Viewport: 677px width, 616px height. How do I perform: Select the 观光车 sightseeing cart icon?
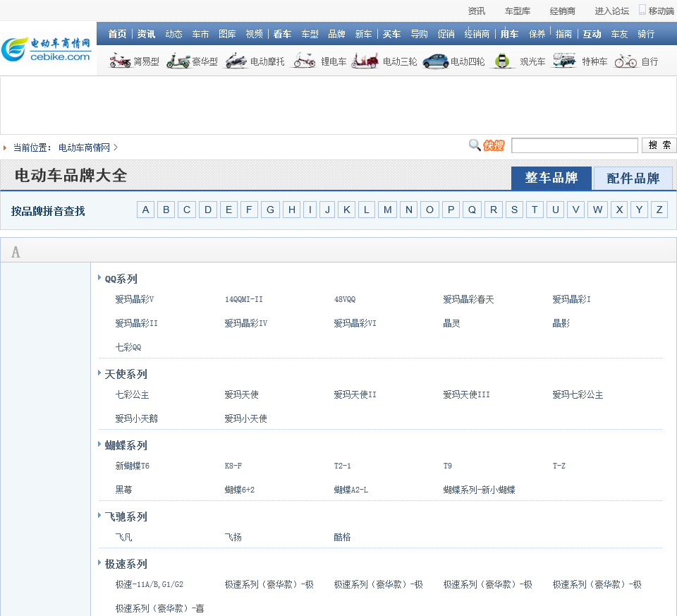(502, 61)
